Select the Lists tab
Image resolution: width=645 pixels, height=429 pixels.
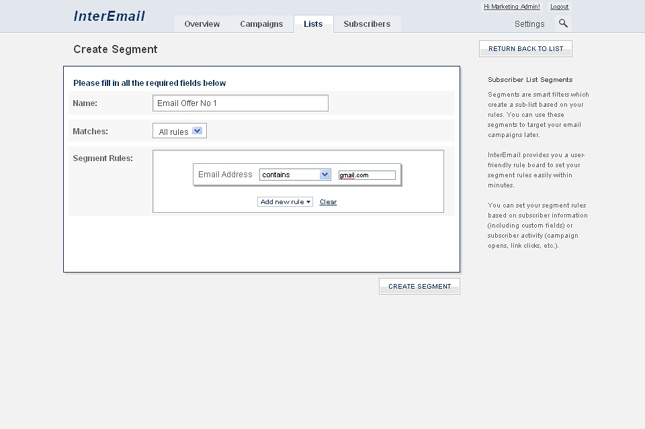313,24
